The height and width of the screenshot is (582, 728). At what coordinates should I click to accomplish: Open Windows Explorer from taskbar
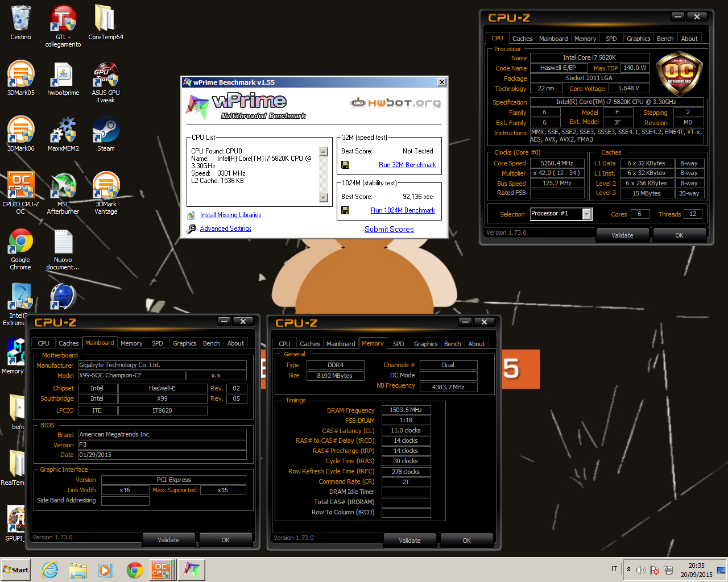point(78,570)
